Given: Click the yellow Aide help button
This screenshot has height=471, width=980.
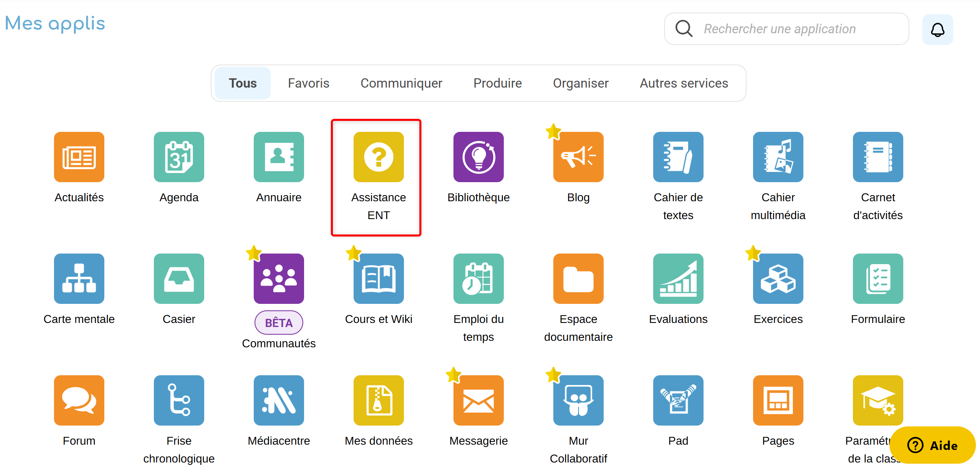Looking at the screenshot, I should point(933,445).
